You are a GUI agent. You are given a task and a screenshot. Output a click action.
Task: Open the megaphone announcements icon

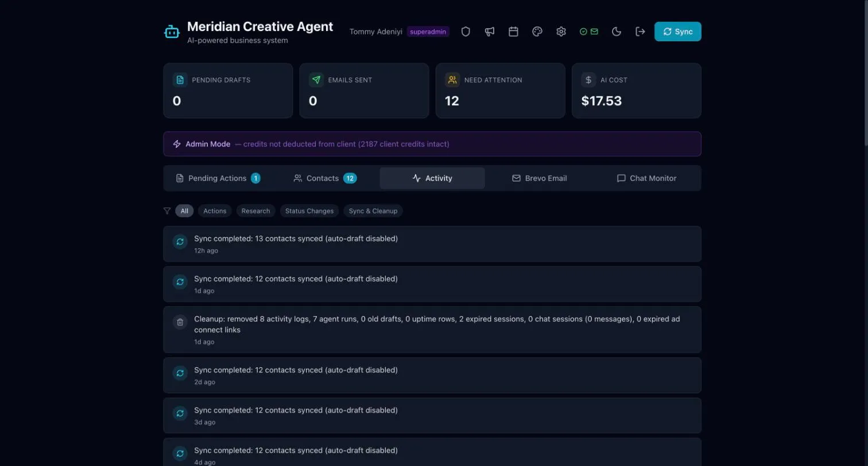pos(490,32)
